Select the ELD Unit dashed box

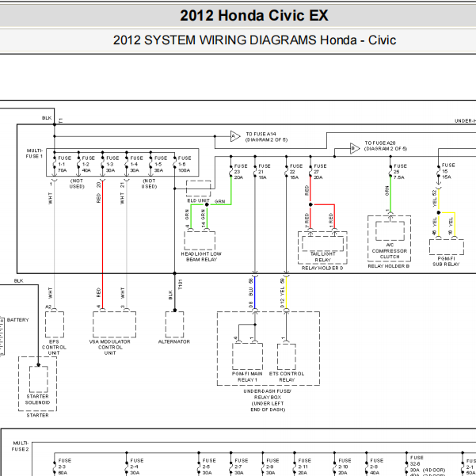click(198, 188)
